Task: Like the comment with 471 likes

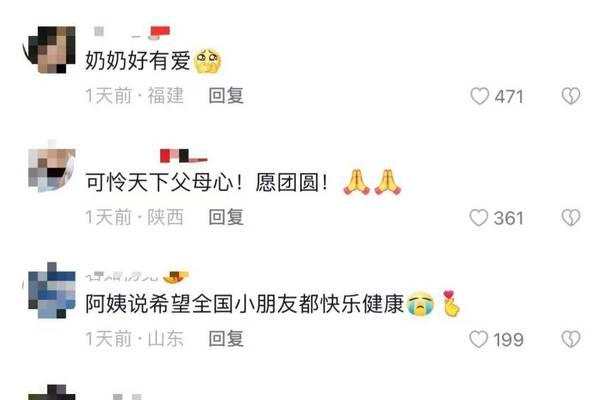Action: 480,96
